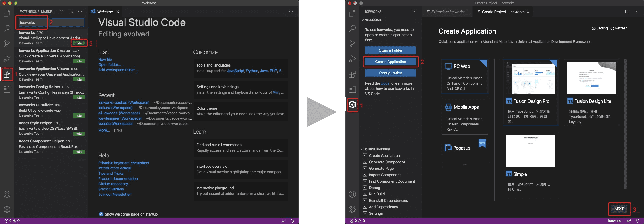Click clear extensions search results icon

(71, 12)
